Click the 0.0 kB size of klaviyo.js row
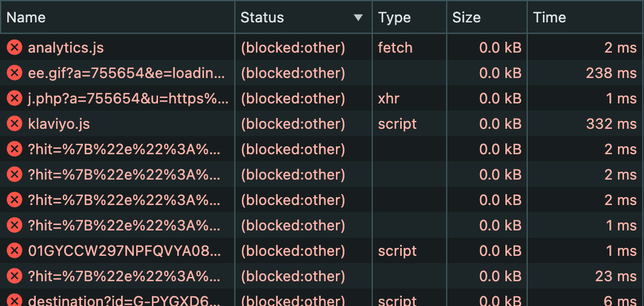Viewport: 644px width, 306px height. coord(500,124)
